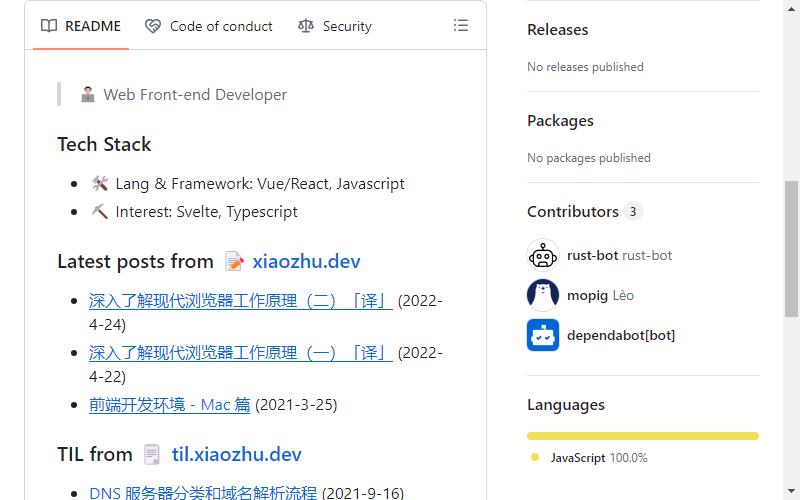Image resolution: width=800 pixels, height=500 pixels.
Task: Click the Security scales icon
Action: coord(306,26)
